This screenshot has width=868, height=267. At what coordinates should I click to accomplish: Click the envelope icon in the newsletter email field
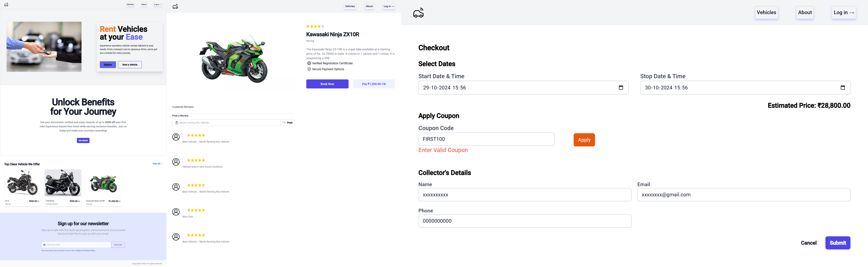coord(45,245)
